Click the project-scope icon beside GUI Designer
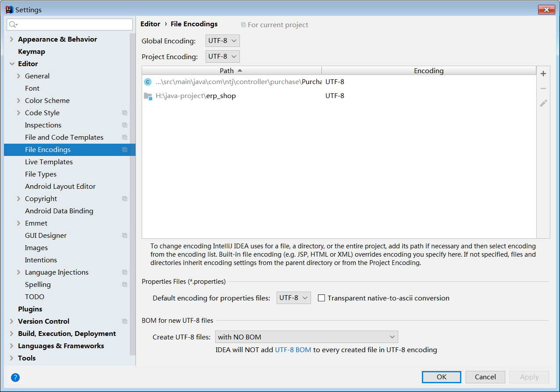Image resolution: width=560 pixels, height=392 pixels. pos(125,236)
